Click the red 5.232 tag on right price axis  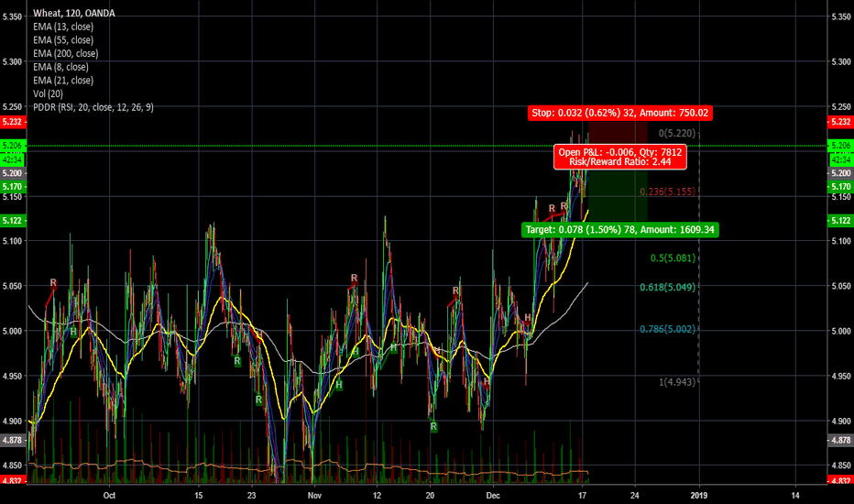(840, 122)
